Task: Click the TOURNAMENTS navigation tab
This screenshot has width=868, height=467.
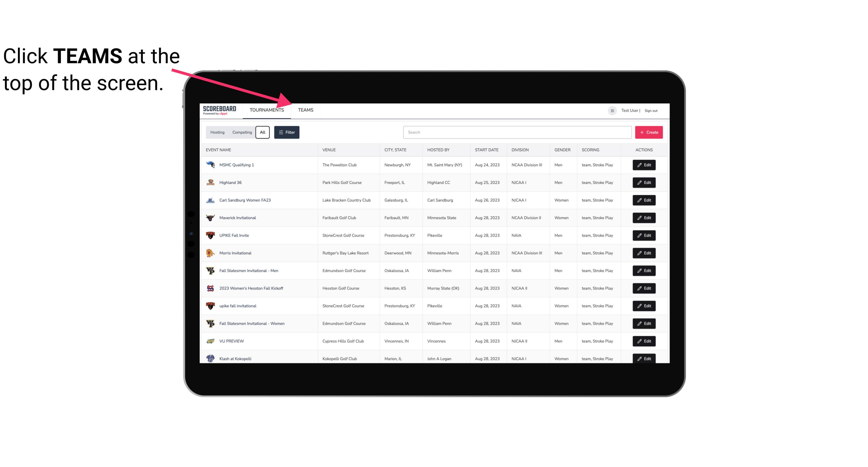Action: click(x=267, y=110)
